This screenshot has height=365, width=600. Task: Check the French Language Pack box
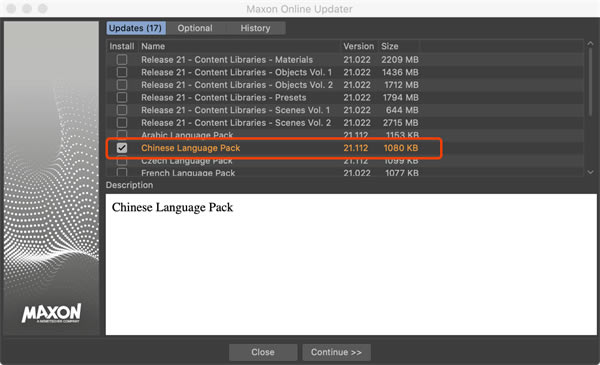pyautogui.click(x=122, y=173)
